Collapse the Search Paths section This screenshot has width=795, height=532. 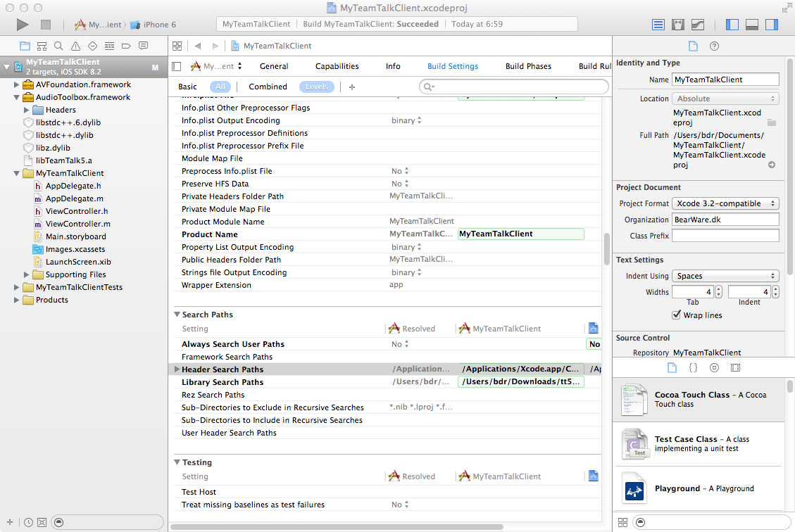point(177,315)
